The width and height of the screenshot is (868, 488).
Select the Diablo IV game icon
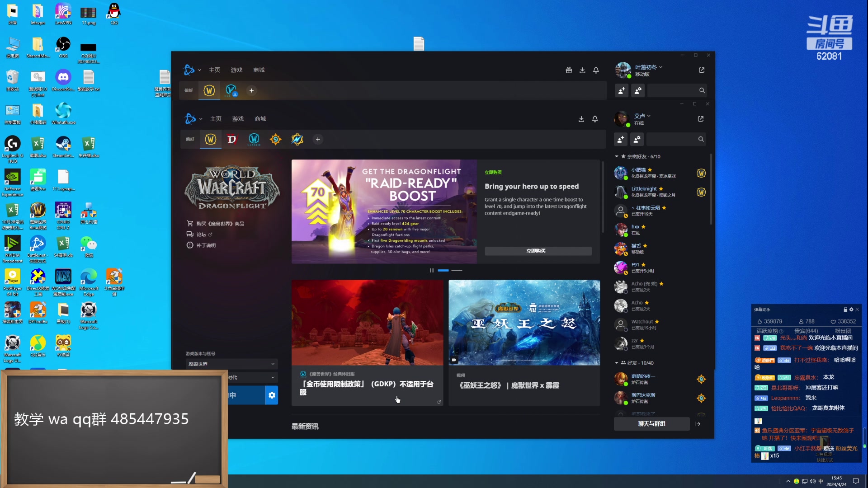[x=232, y=139]
